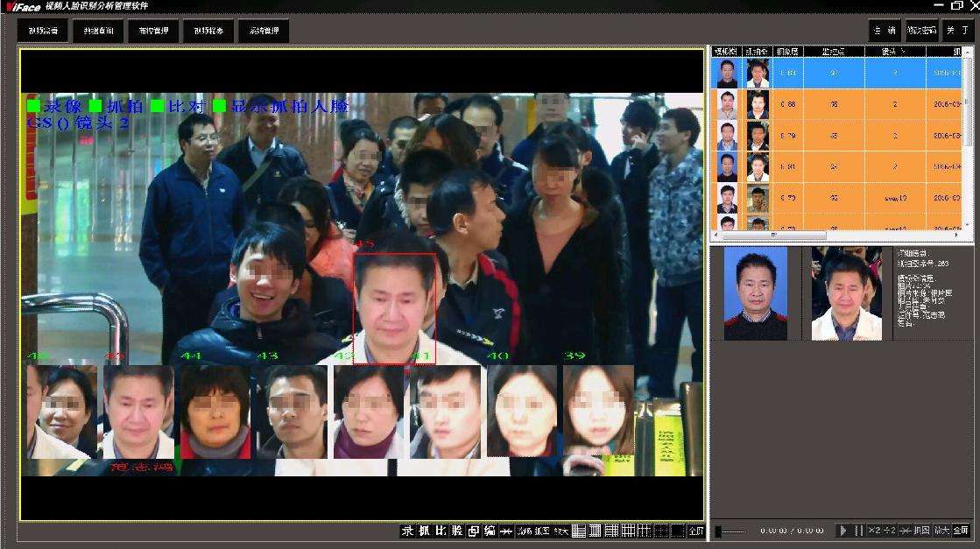The width and height of the screenshot is (980, 549).
Task: Click the ×2 speed-up playback button
Action: [x=874, y=531]
